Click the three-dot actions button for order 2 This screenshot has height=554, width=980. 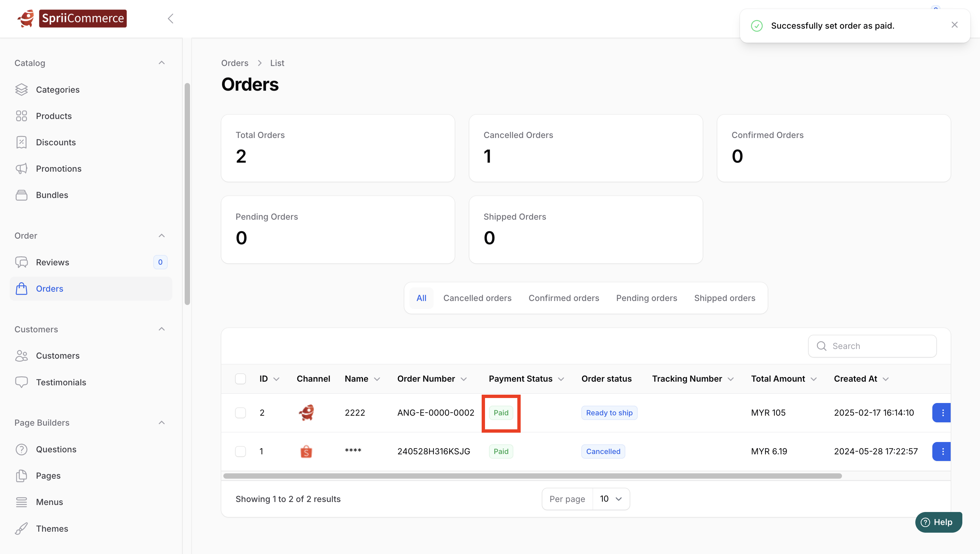click(x=942, y=413)
